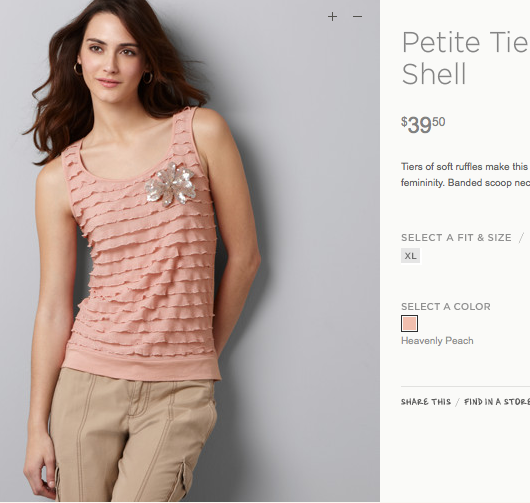Image resolution: width=530 pixels, height=503 pixels.
Task: Click the Heavenly Peach color name label
Action: tap(437, 340)
